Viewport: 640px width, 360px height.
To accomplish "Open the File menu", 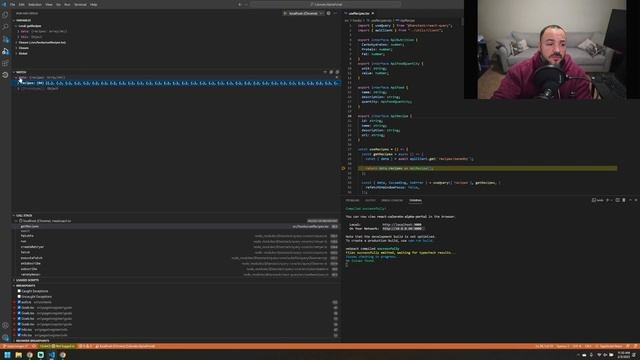I will click(x=13, y=4).
